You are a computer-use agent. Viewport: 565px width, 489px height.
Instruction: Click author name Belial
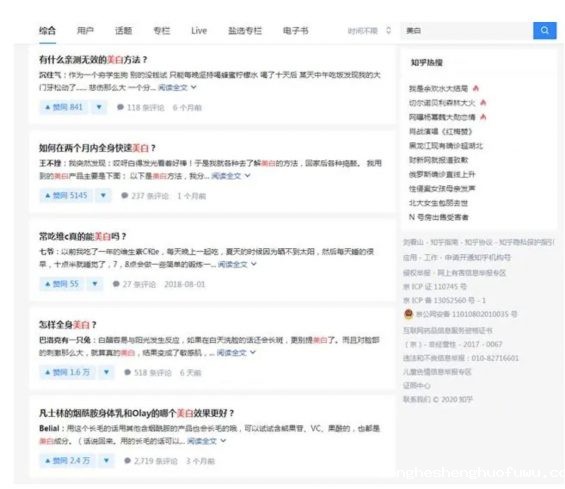(49, 428)
